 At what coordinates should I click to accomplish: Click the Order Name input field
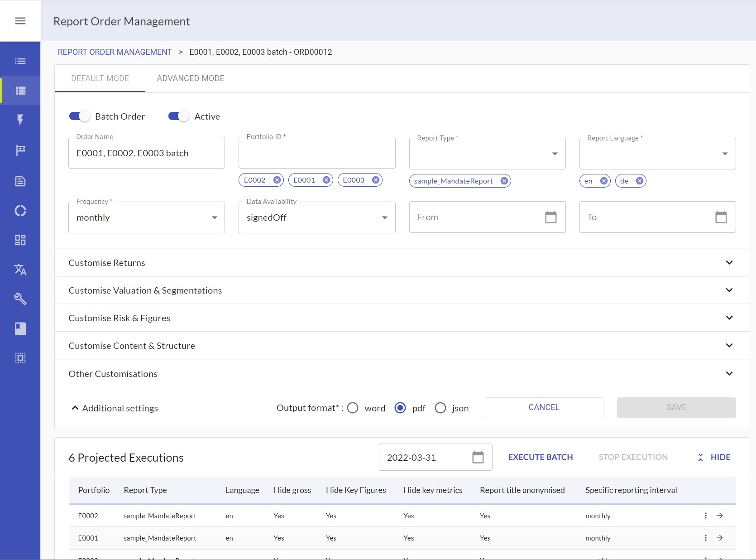146,153
